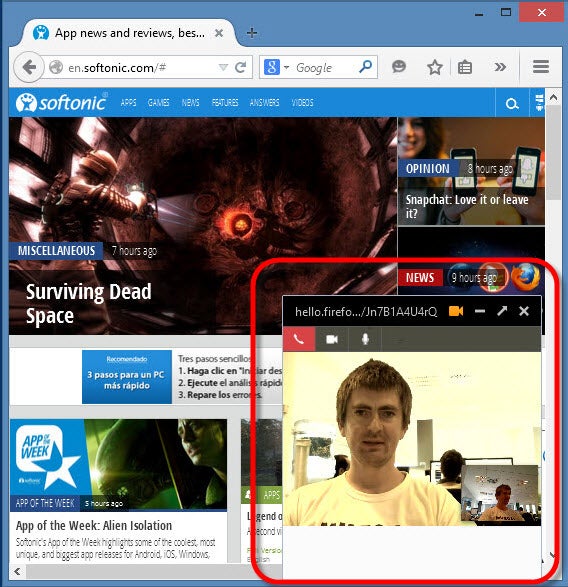Click the horizontal scroll left arrow

click(x=17, y=571)
